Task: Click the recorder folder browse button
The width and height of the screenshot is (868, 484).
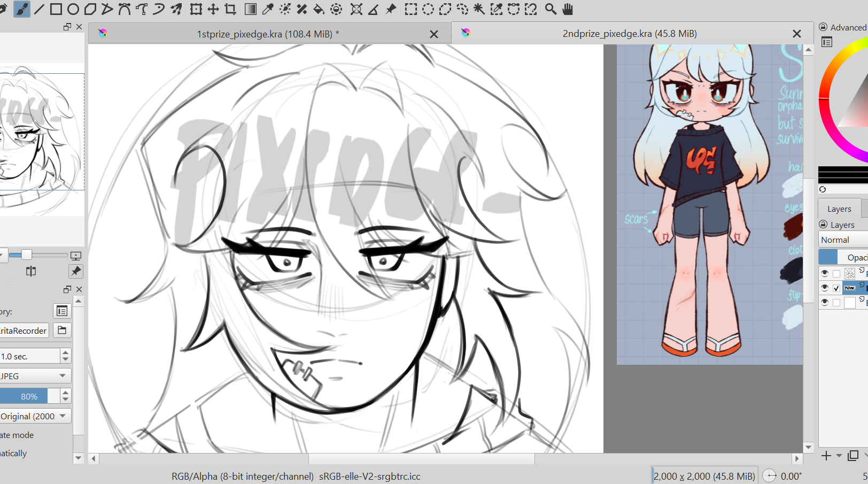Action: (x=62, y=331)
